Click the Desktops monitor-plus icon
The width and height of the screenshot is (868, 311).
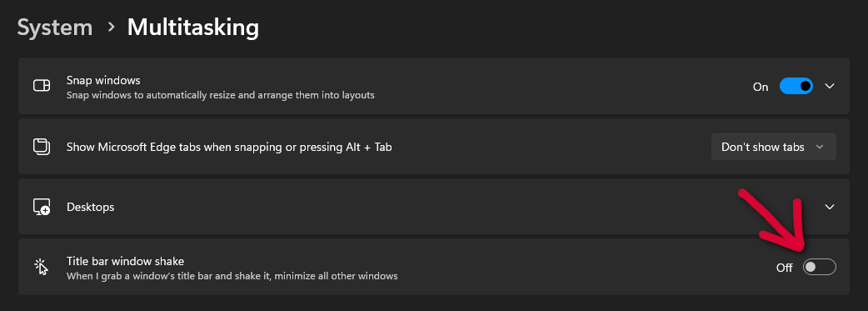(42, 207)
